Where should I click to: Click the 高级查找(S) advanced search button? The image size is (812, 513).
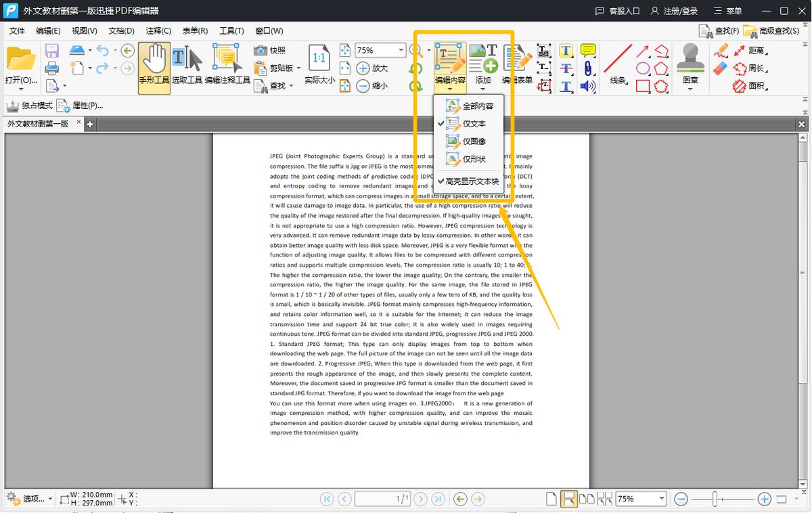pyautogui.click(x=771, y=31)
